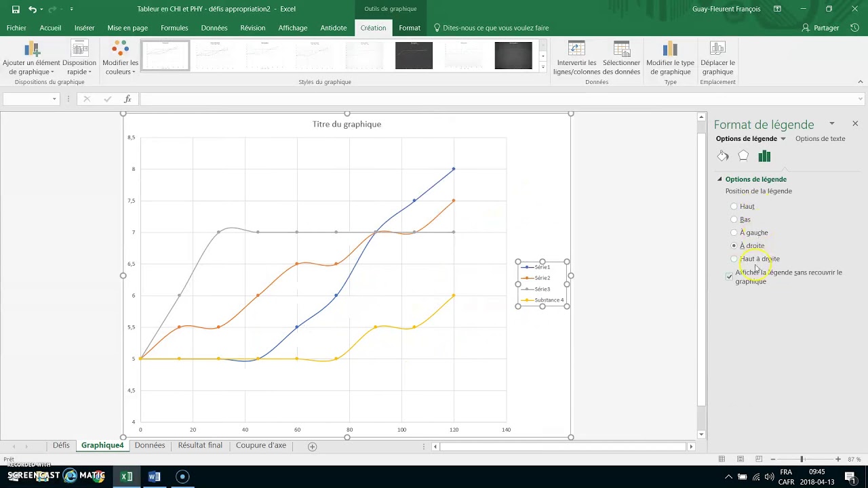Open the comments icon in ribbon corner
The image size is (868, 488).
854,28
